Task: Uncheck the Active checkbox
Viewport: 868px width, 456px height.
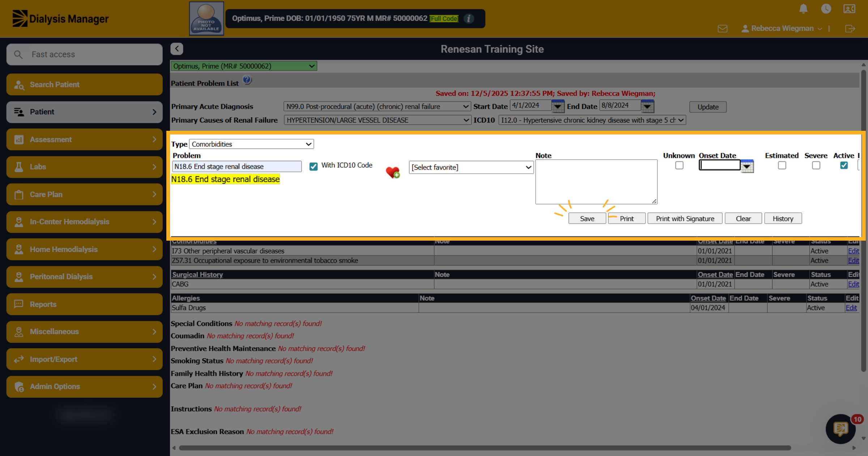Action: 844,165
